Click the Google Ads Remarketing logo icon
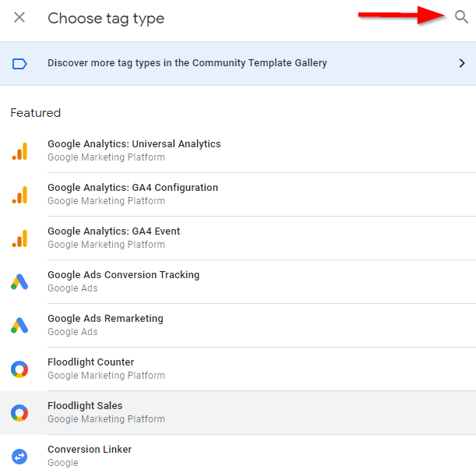476x473 pixels. (x=19, y=326)
